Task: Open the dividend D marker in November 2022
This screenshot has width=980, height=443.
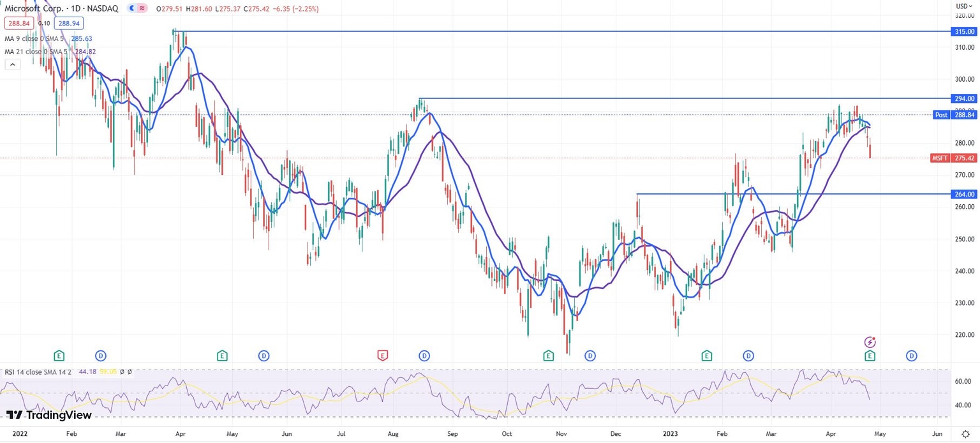Action: 590,355
